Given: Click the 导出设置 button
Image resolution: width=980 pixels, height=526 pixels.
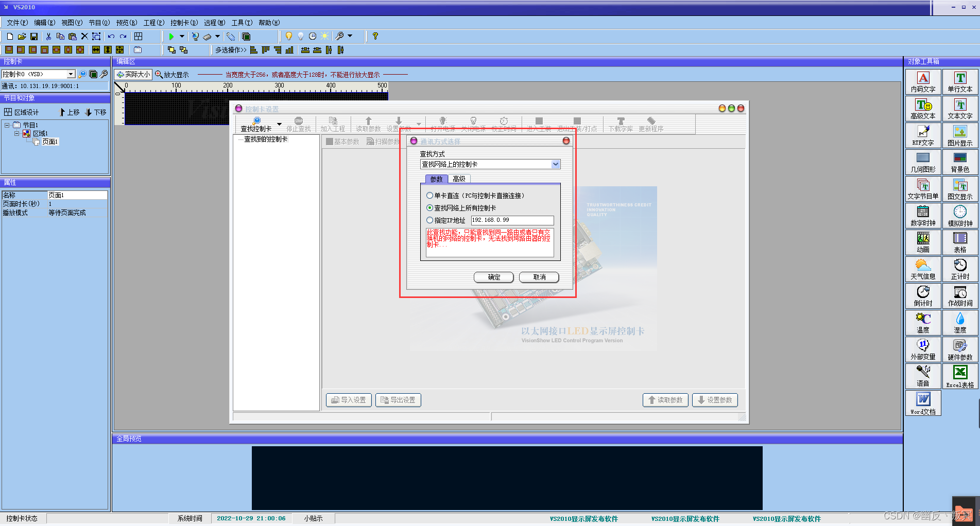Looking at the screenshot, I should pos(398,400).
